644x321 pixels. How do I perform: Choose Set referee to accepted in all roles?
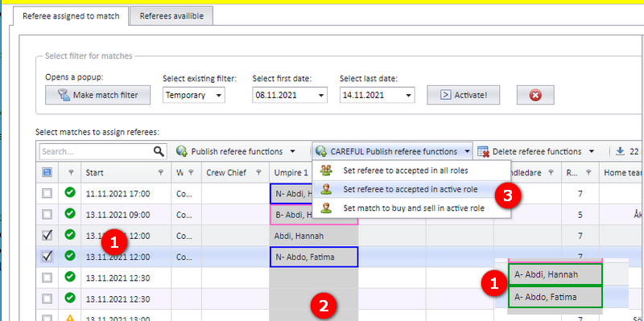click(411, 170)
